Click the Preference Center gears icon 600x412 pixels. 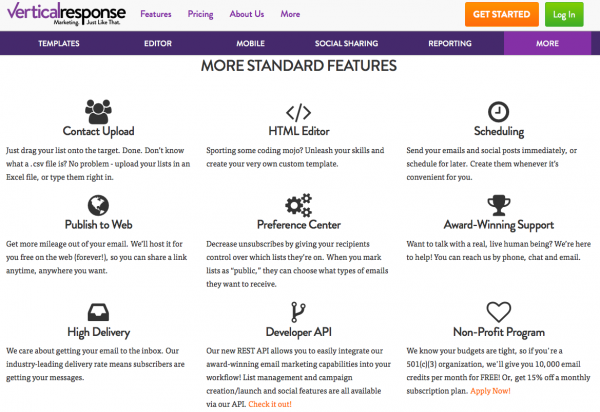coord(298,206)
